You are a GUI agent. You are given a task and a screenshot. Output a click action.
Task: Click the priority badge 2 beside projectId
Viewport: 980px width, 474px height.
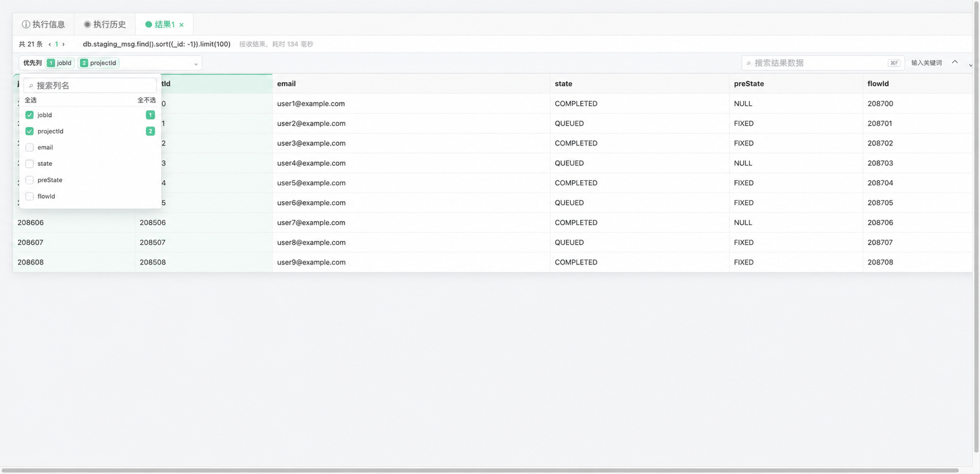click(150, 132)
